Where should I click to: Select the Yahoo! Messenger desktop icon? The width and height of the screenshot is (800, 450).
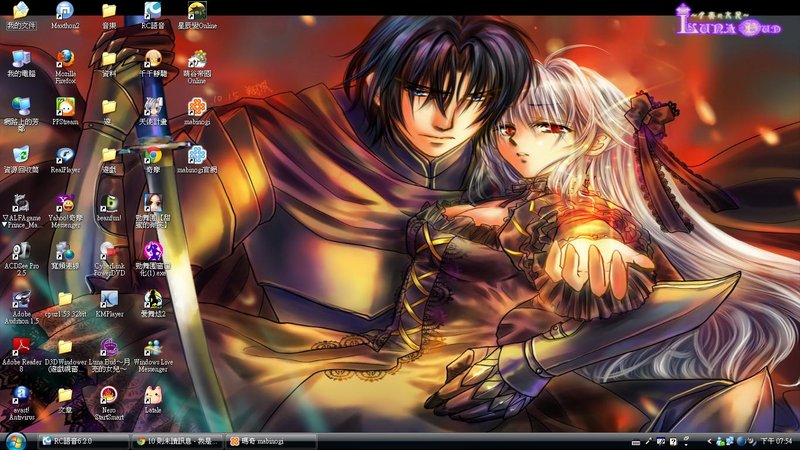pos(65,202)
